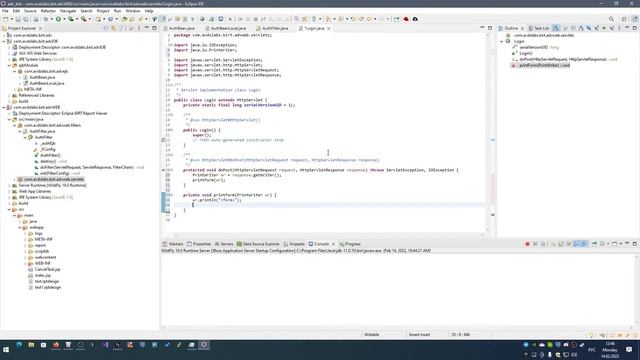Click the Open Perspective toolbar icon
The width and height of the screenshot is (640, 360).
coord(624,19)
